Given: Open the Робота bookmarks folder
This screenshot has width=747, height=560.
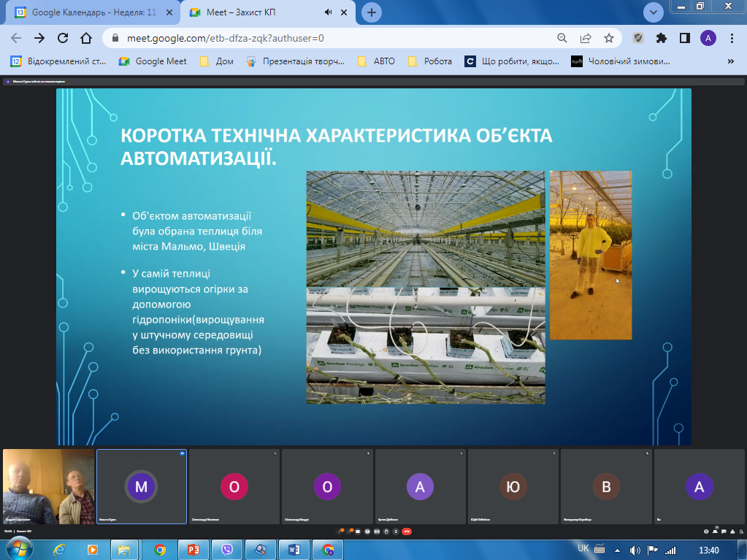Looking at the screenshot, I should (x=430, y=61).
